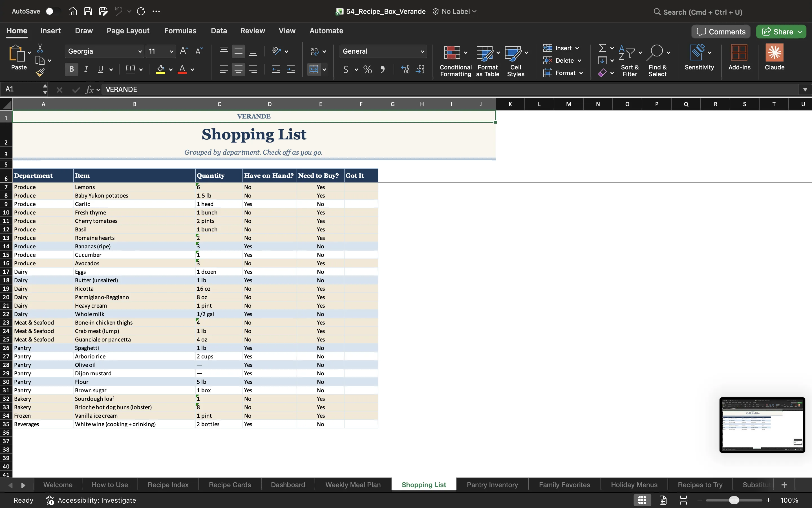This screenshot has height=508, width=812.
Task: Expand the Conditional Formatting dropdown arrow
Action: 466,53
